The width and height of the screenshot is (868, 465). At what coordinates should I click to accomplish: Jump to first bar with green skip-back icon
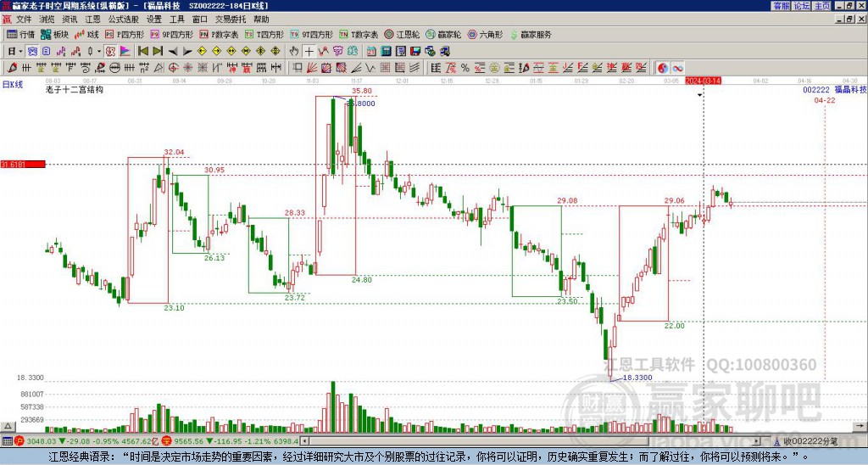click(x=142, y=52)
